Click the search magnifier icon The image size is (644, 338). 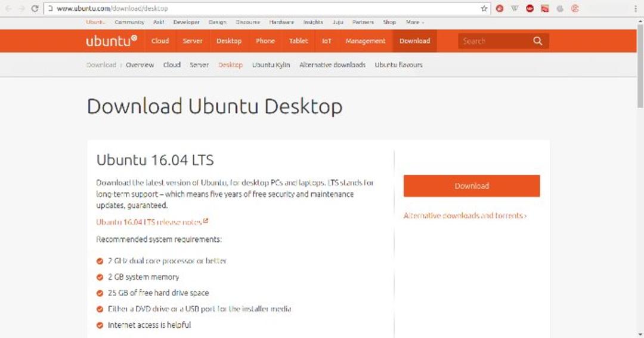[x=538, y=41]
